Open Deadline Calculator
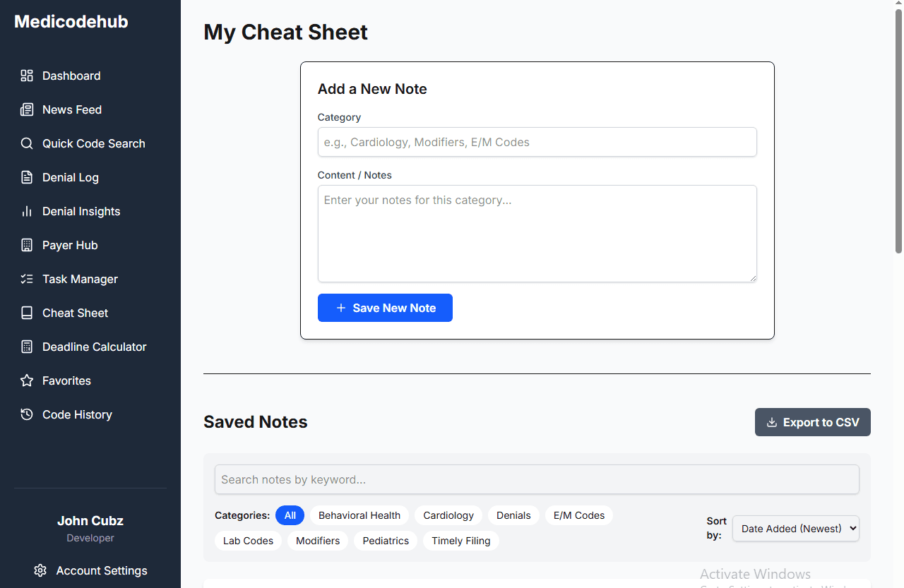 click(90, 347)
